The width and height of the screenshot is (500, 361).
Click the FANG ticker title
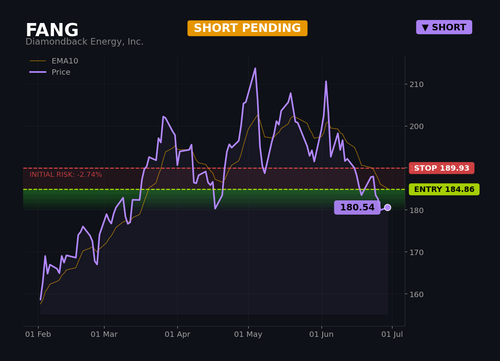click(x=52, y=30)
